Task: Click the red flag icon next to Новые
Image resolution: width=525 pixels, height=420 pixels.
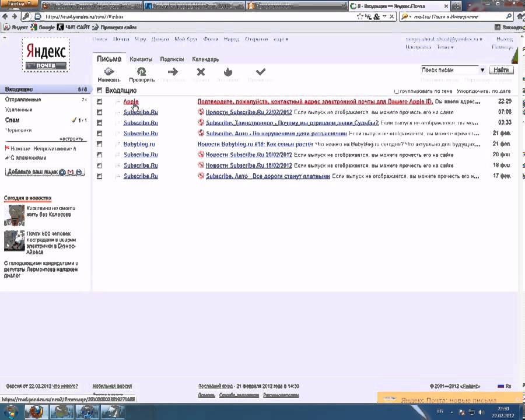Action: coord(7,148)
